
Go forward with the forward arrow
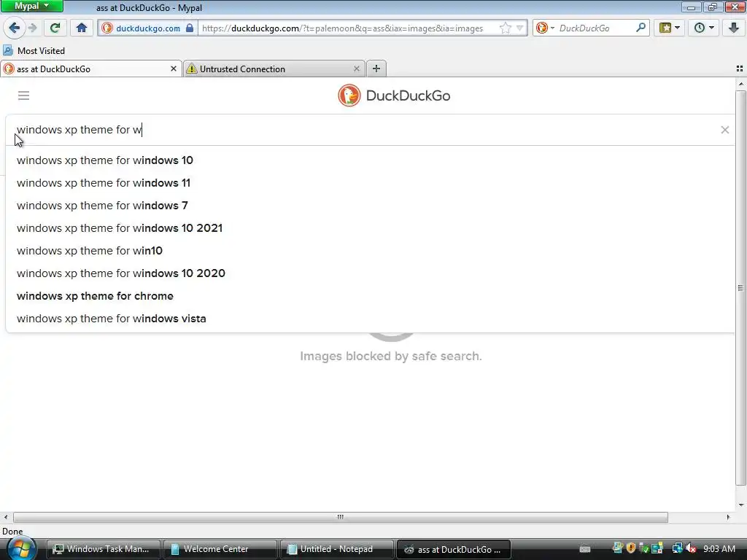pos(32,28)
